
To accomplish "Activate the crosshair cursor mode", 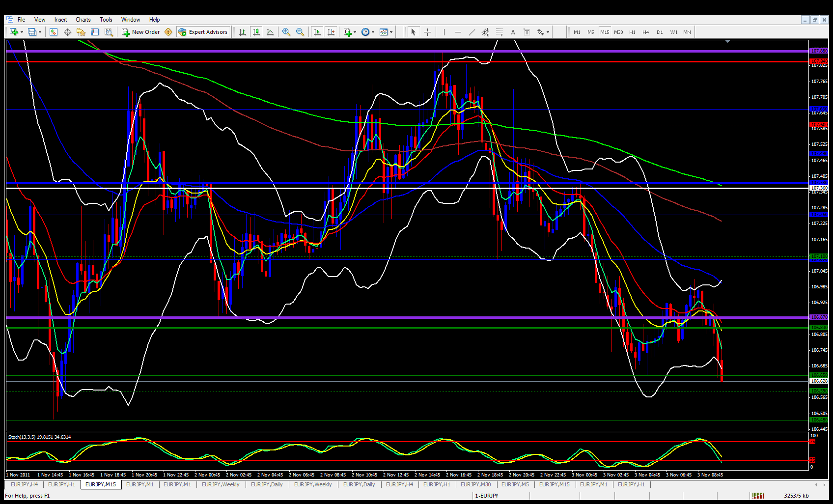I will click(427, 32).
